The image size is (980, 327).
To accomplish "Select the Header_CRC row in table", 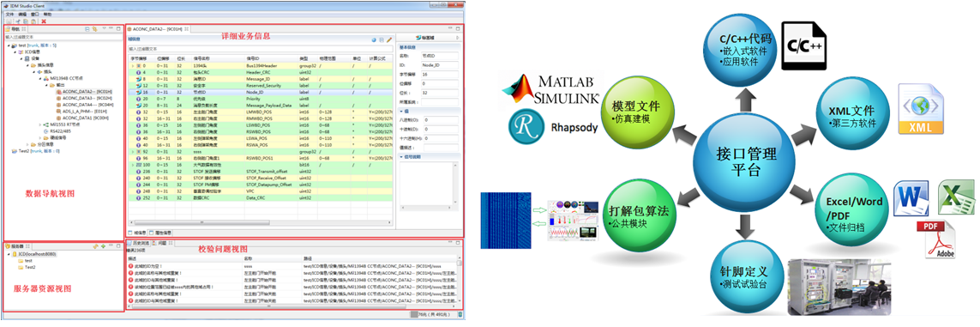I will point(262,73).
